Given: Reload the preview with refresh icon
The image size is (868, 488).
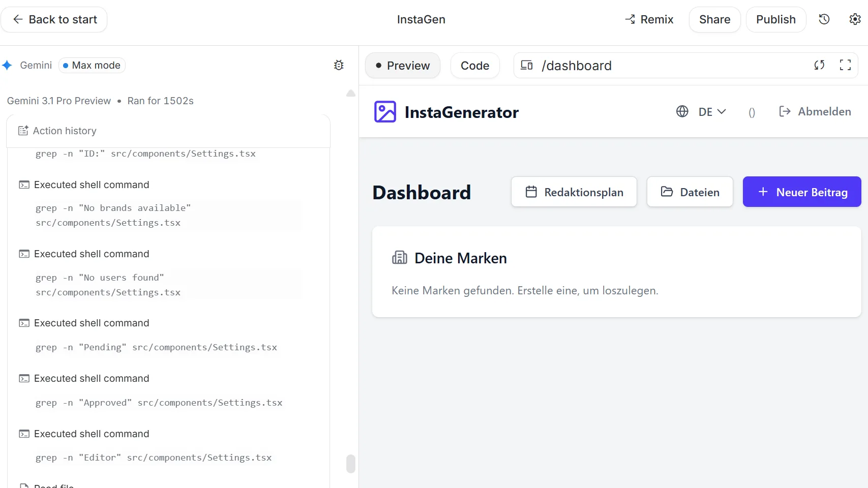Looking at the screenshot, I should [819, 65].
